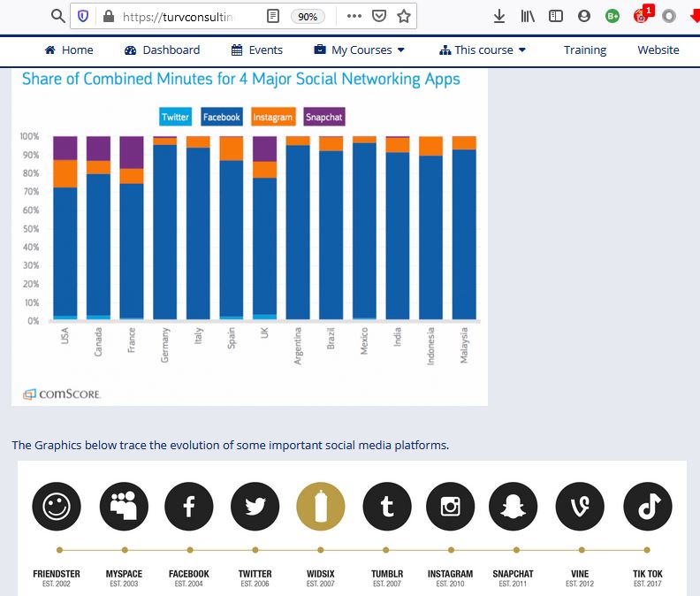Click the search magnifier icon in browser toolbar
Viewport: 700px width, 596px height.
[x=58, y=17]
